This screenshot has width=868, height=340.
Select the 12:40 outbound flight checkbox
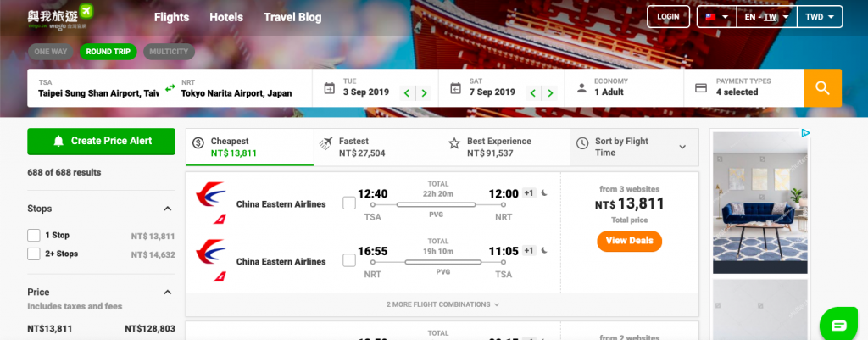348,203
